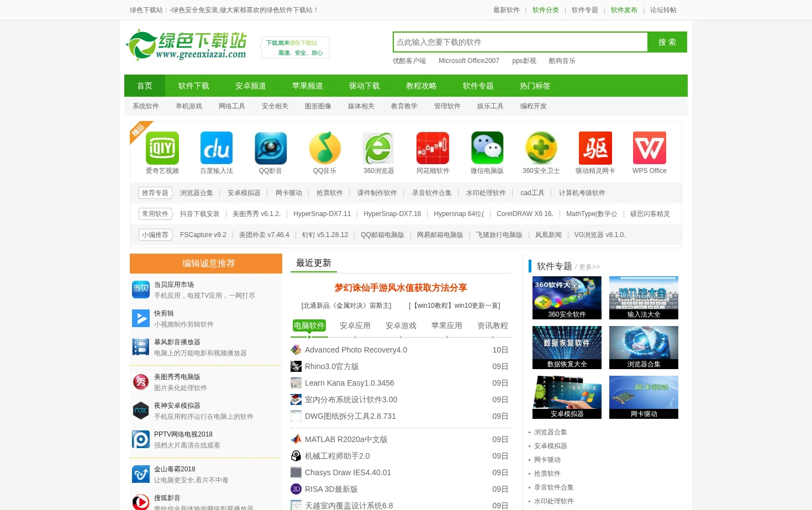Open DWG图纸拆分工具2.8.731 entry
The image size is (812, 510).
pyautogui.click(x=350, y=416)
